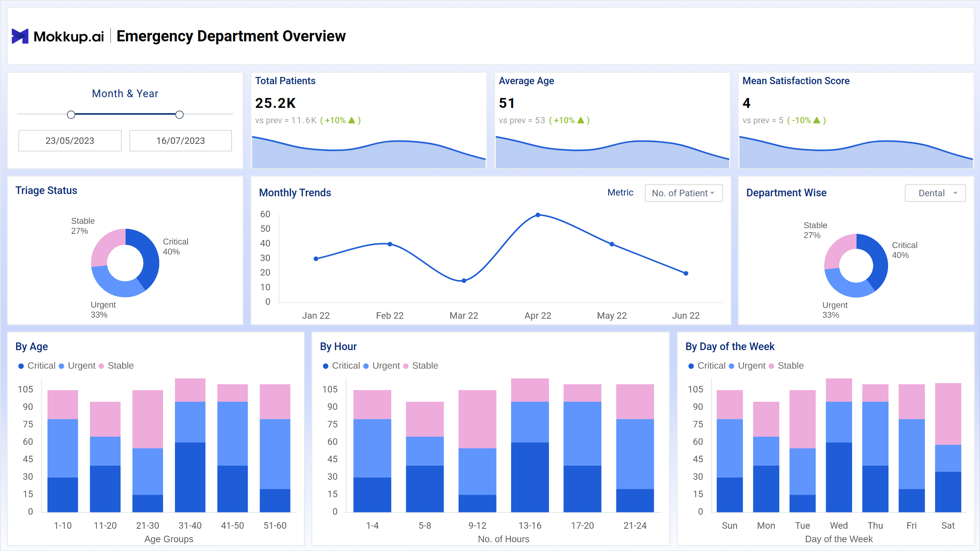Click the Critical legend dot in By Age

click(x=21, y=366)
